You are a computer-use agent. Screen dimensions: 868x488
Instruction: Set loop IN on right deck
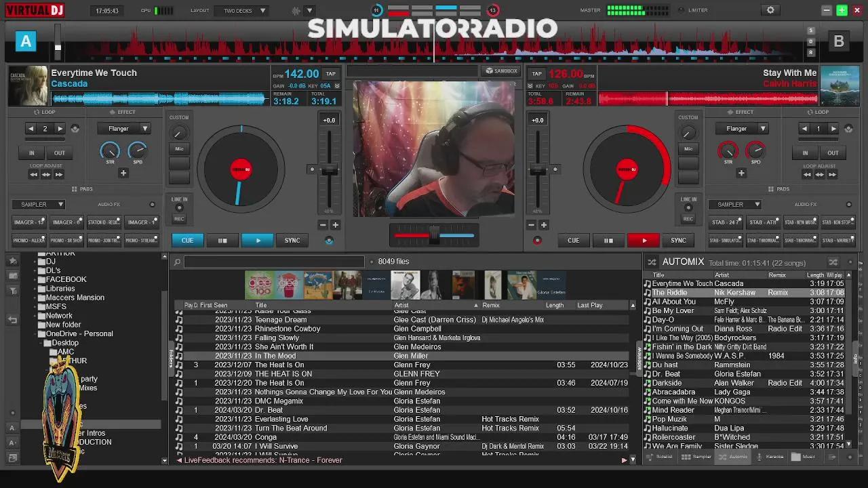805,152
